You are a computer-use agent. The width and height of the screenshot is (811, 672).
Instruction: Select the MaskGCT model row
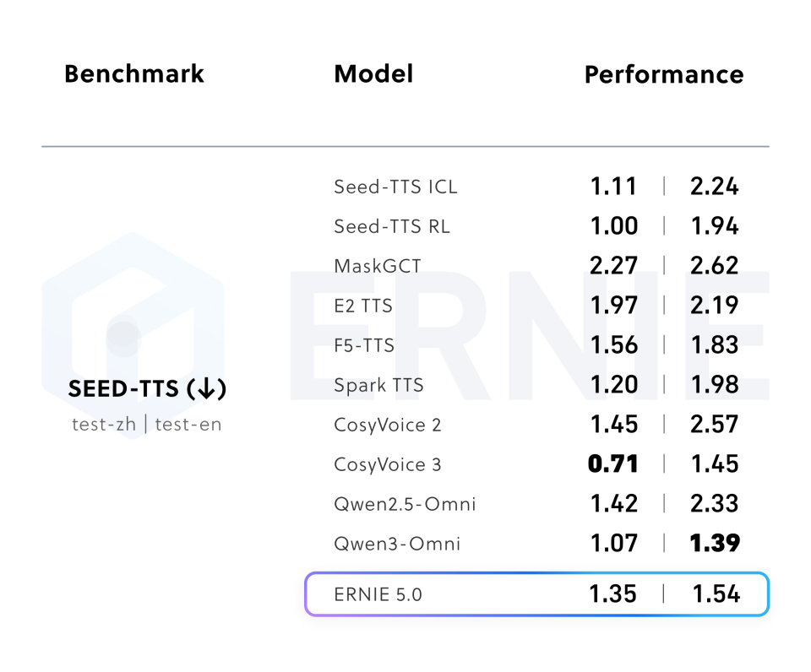[x=377, y=266]
